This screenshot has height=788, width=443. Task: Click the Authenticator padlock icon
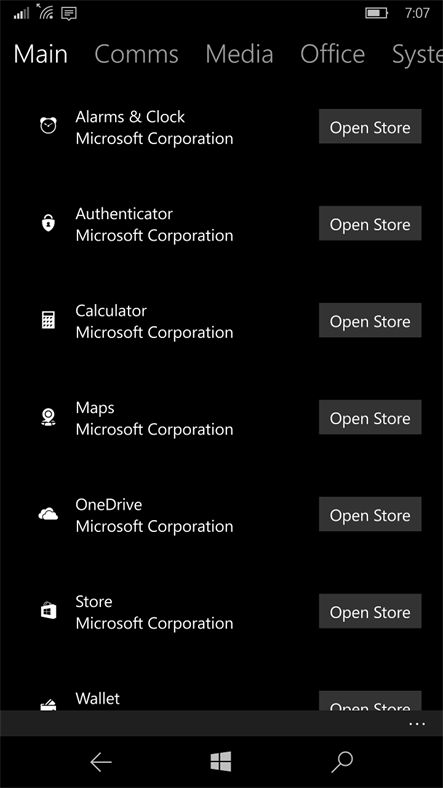point(48,222)
